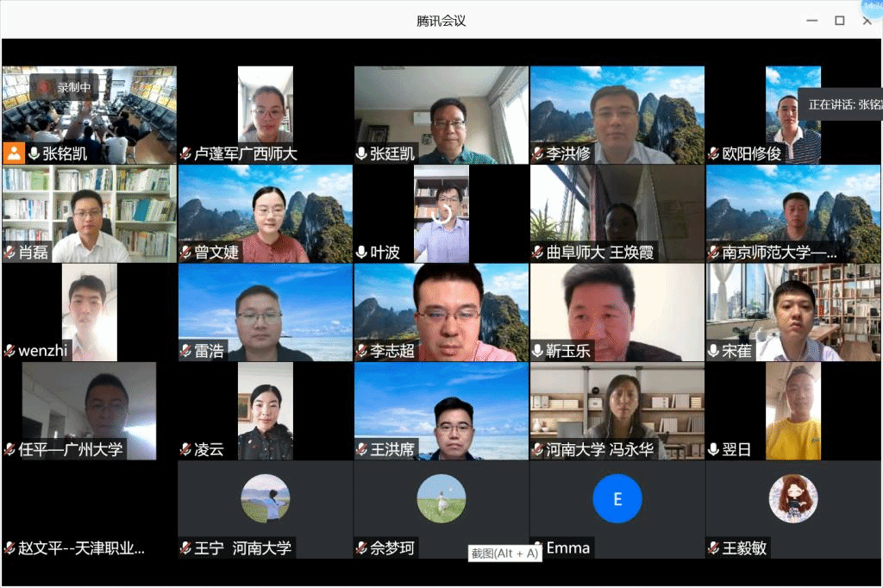The width and height of the screenshot is (883, 588).
Task: Select 靳玉乐's video tile
Action: [617, 313]
